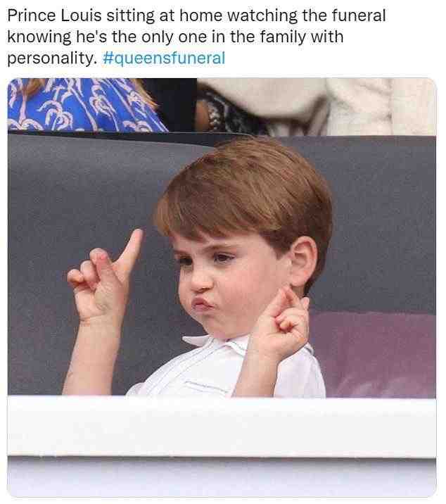Screen dimensions: 446x504
Task: Click the word 'personality.' in the tweet
Action: pos(52,58)
